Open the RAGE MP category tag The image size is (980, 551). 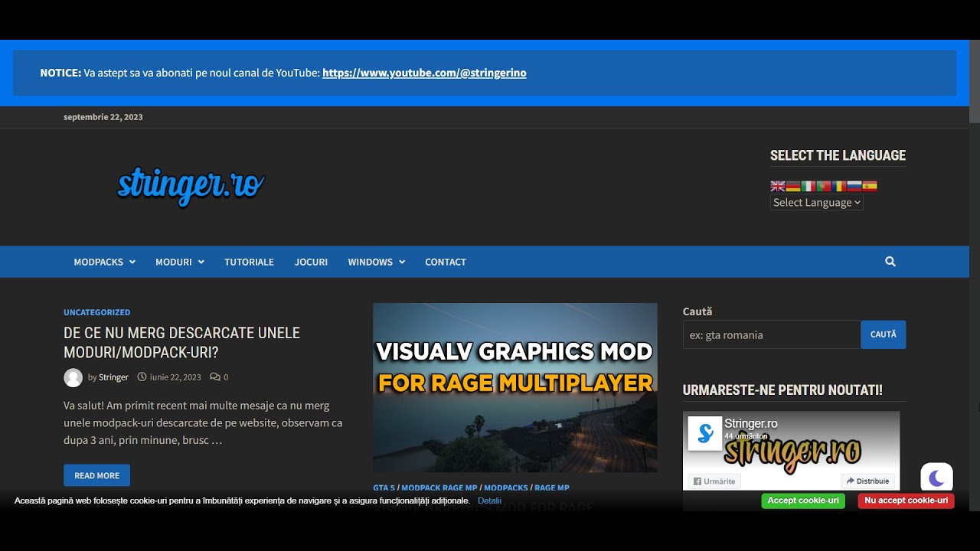coord(552,487)
